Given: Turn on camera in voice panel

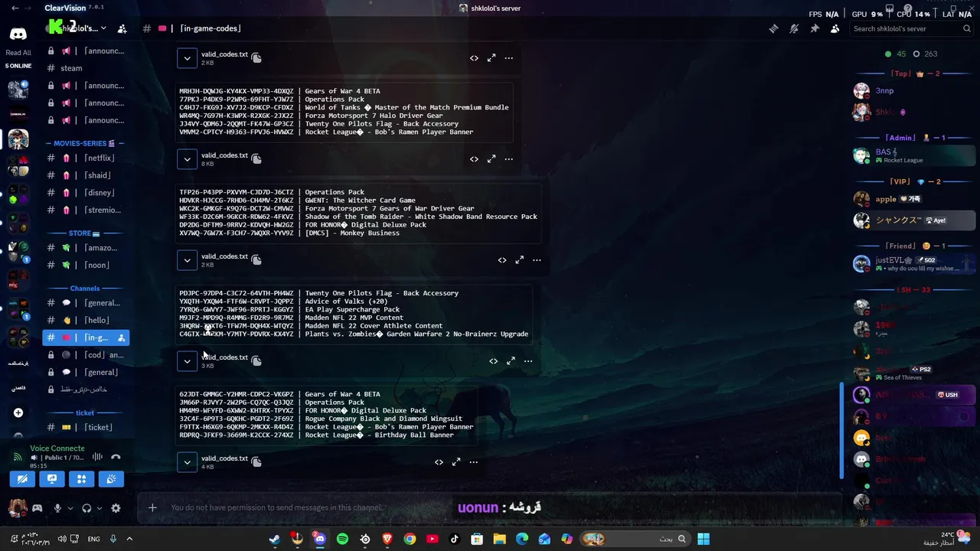Looking at the screenshot, I should 22,479.
